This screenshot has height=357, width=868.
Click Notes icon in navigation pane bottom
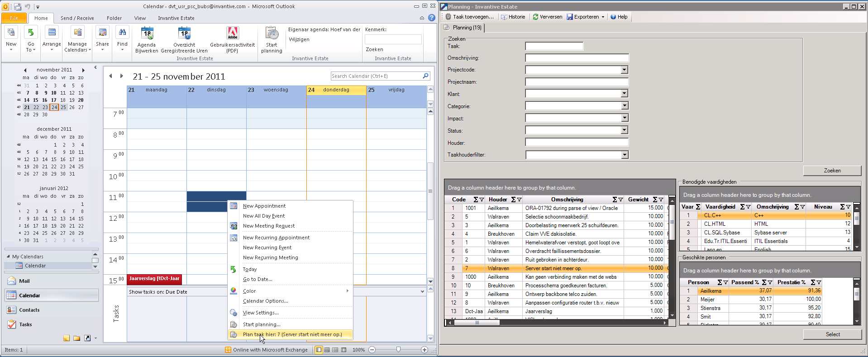pos(67,338)
